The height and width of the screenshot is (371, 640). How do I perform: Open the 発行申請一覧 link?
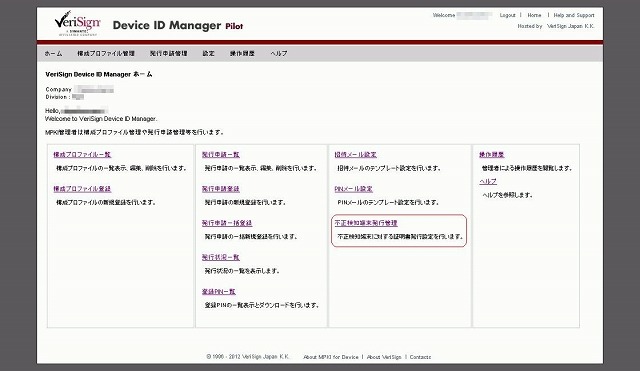point(221,155)
